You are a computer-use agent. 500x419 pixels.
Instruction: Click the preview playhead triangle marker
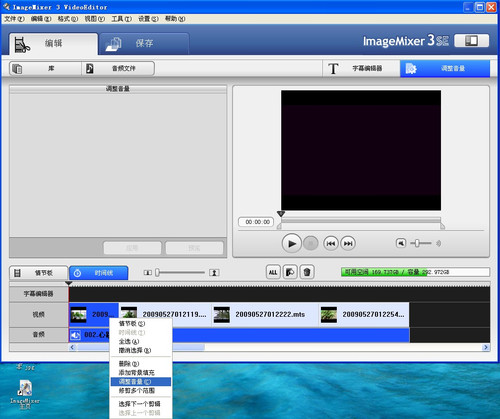pos(281,214)
